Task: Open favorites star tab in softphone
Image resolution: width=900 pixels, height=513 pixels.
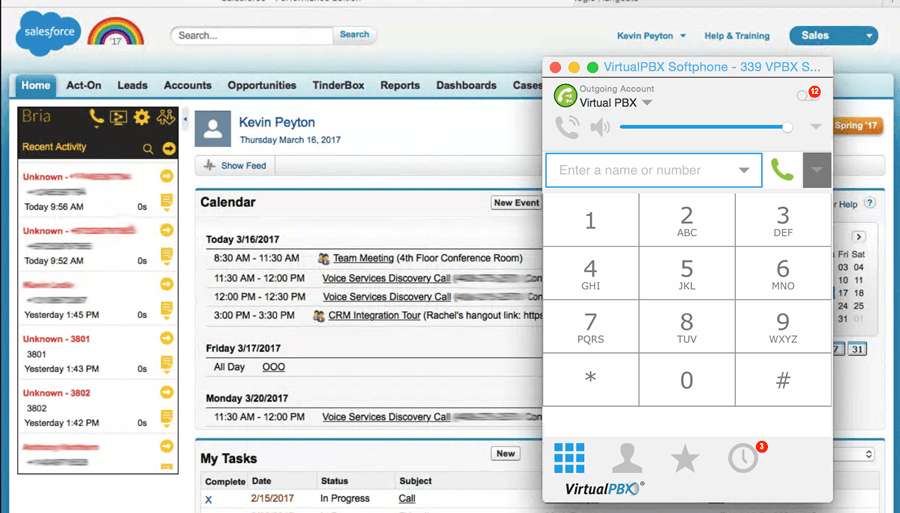Action: tap(685, 458)
